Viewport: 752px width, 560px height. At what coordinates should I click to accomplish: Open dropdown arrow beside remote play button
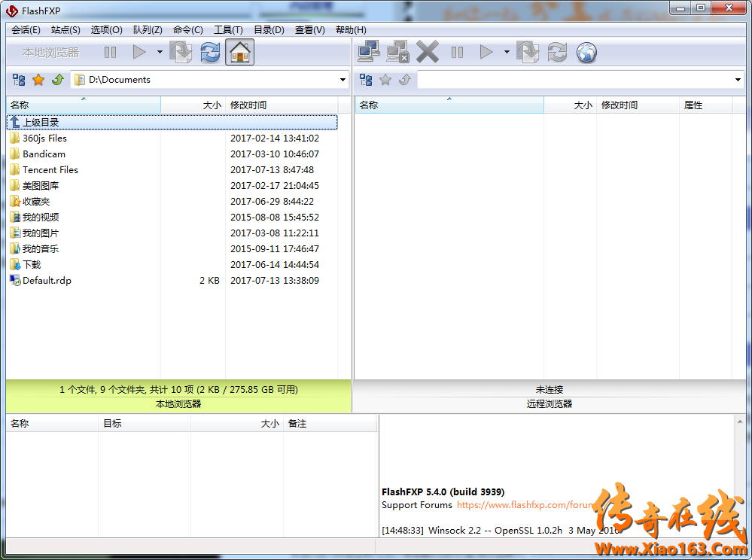[507, 52]
